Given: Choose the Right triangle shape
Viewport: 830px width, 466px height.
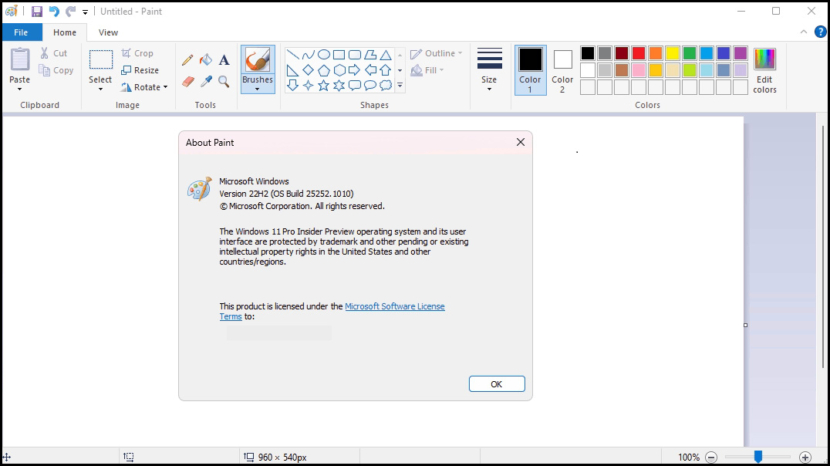Looking at the screenshot, I should (292, 70).
